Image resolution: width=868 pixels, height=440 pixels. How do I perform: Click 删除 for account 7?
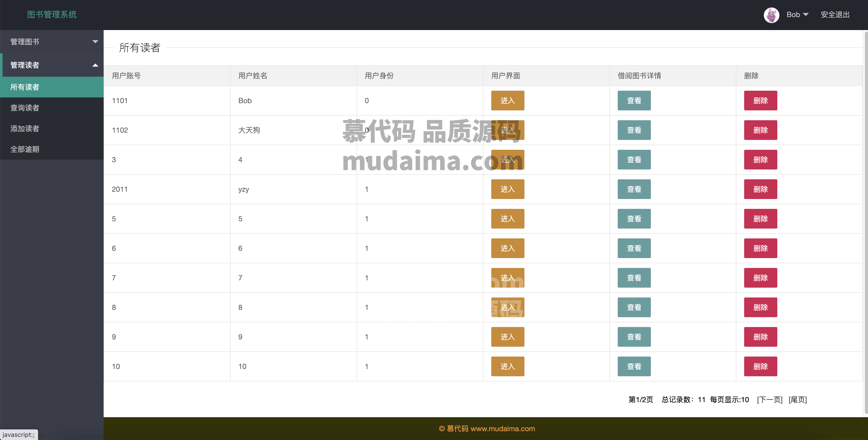pos(760,278)
